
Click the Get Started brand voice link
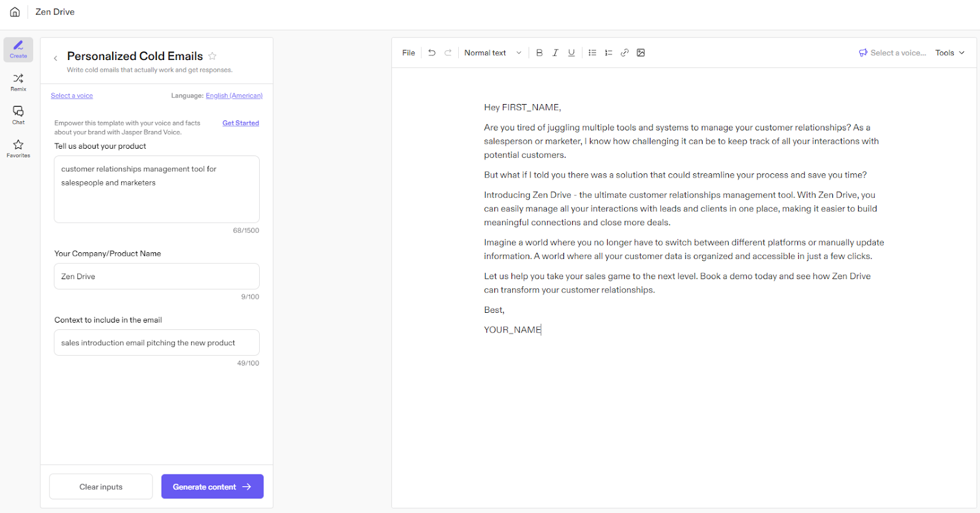click(241, 123)
